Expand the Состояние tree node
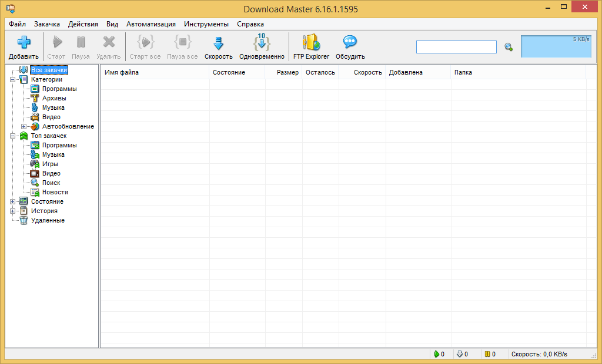 (x=13, y=202)
